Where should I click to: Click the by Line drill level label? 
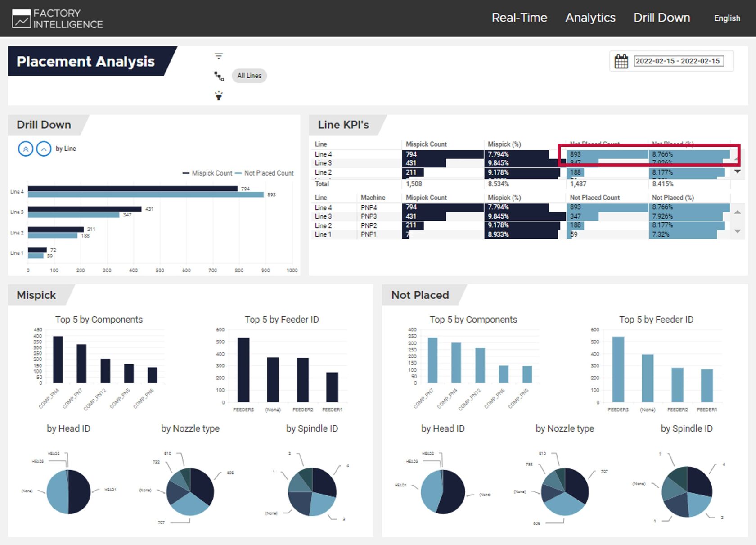pyautogui.click(x=66, y=149)
